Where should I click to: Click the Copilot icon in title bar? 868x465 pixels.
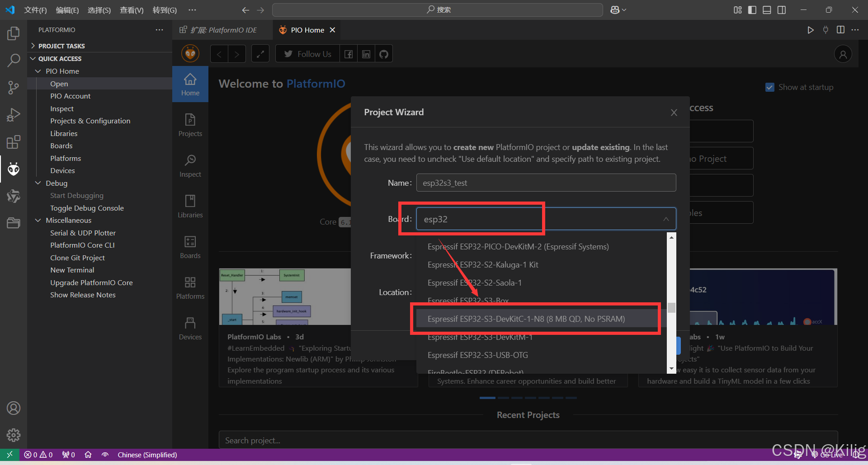[615, 10]
